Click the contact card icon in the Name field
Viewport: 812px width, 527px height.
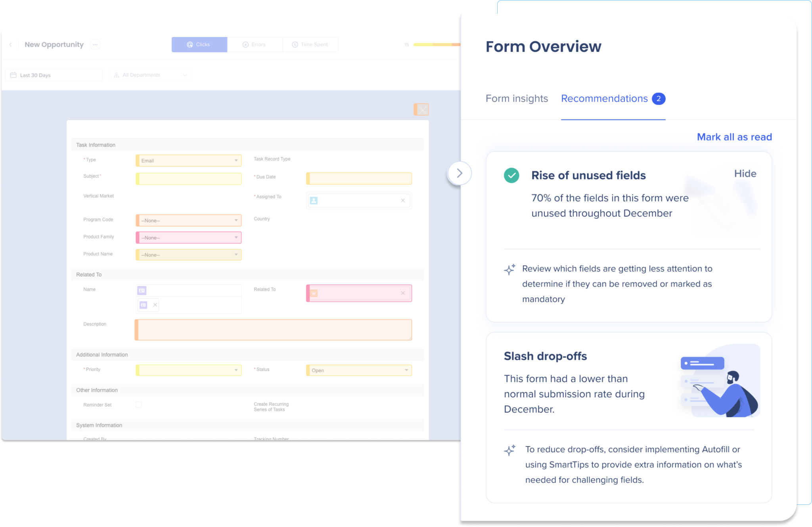tap(142, 290)
